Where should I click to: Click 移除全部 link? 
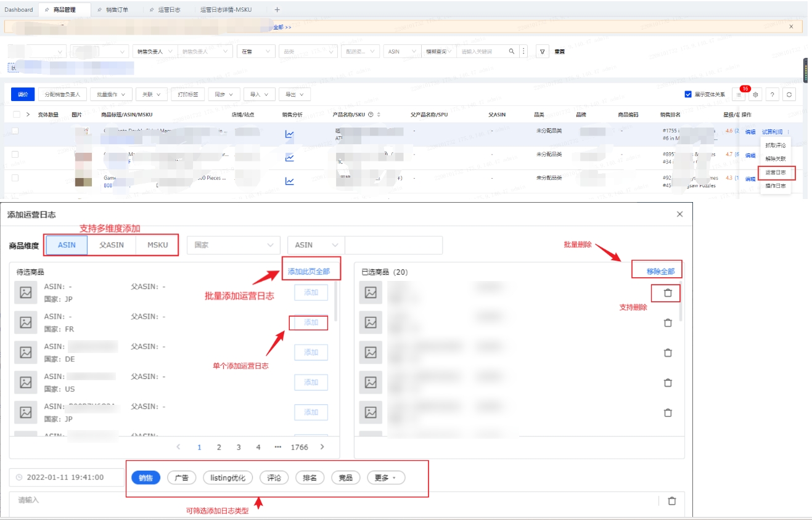[x=660, y=272]
